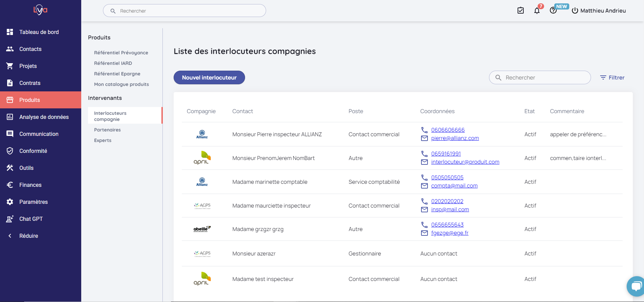Screen dimensions: 644x302
Task: Open the Finances section
Action: [x=40, y=185]
